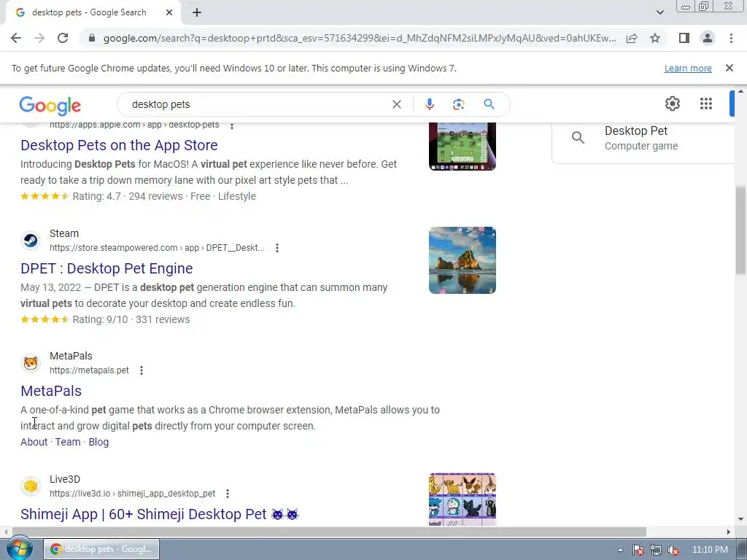The height and width of the screenshot is (560, 747).
Task: Open more options for MetaPals result
Action: coord(142,370)
